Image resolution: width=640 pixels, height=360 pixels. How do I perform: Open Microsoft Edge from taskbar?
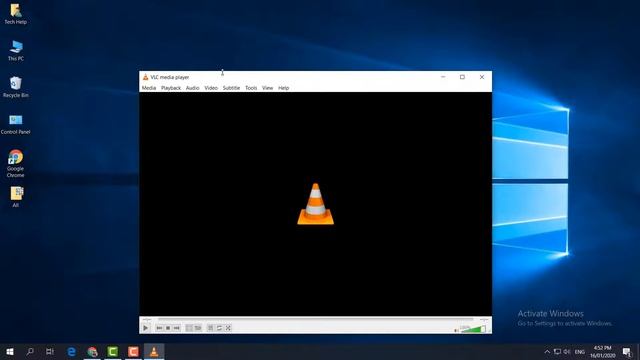point(71,351)
